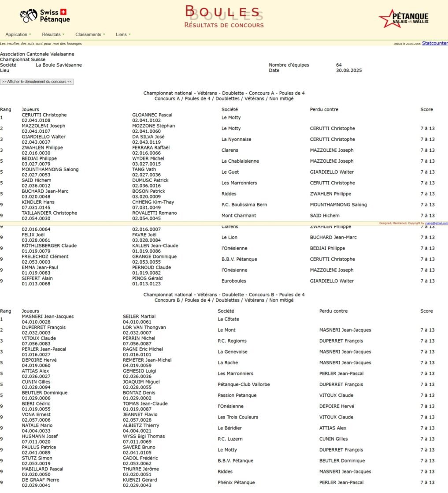
Task: Click the date value 30.08.2025
Action: (x=349, y=71)
